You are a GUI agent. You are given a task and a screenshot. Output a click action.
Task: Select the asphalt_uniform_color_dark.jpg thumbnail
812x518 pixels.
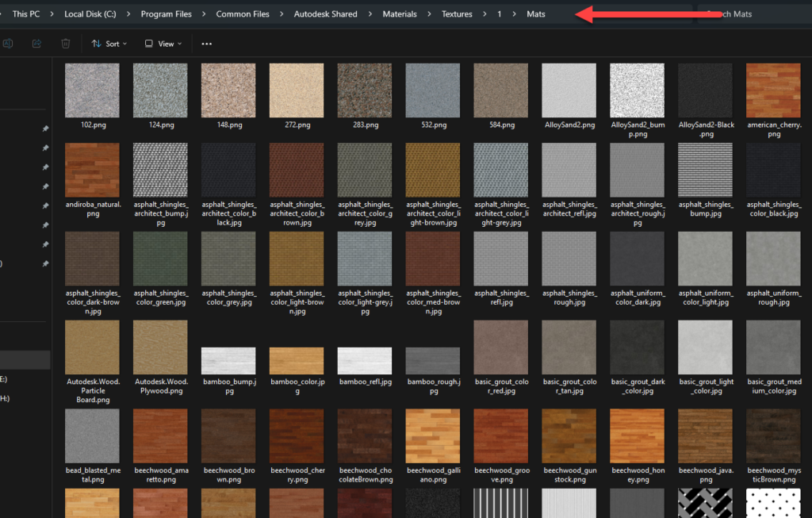637,259
